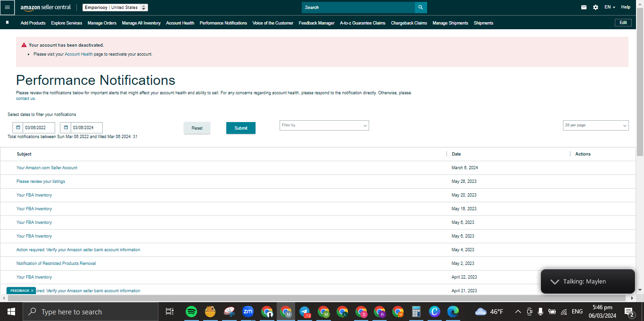Open Chrome profile L in taskbar
This screenshot has width=644, height=321.
342,312
